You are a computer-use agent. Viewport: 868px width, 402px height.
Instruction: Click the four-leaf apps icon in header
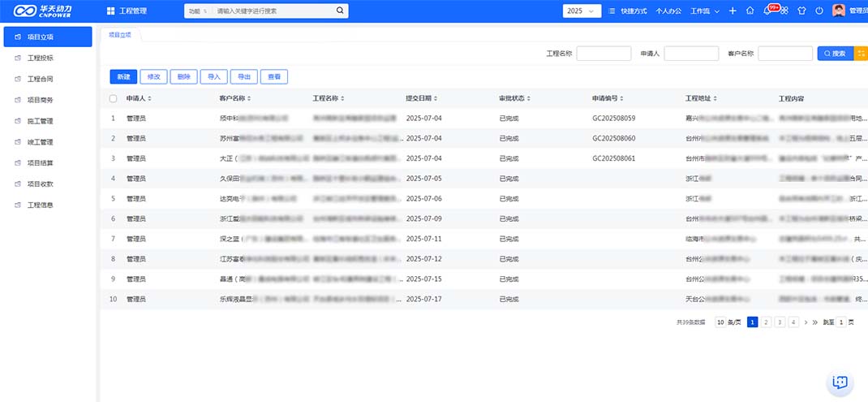(x=784, y=11)
